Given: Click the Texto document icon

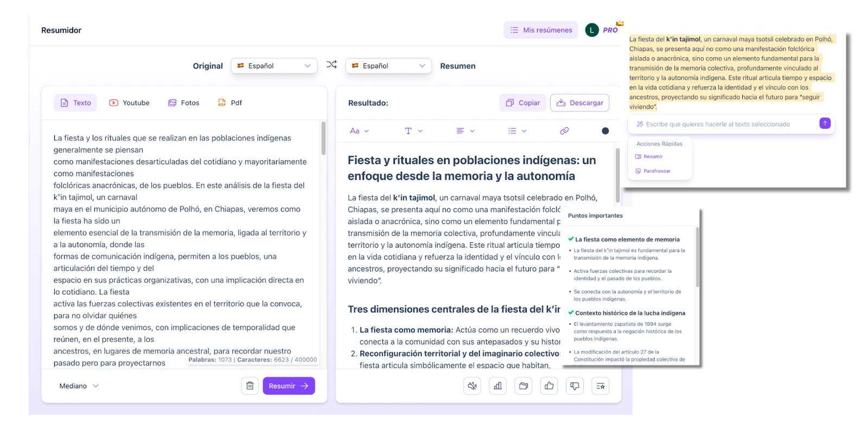Looking at the screenshot, I should pyautogui.click(x=64, y=102).
